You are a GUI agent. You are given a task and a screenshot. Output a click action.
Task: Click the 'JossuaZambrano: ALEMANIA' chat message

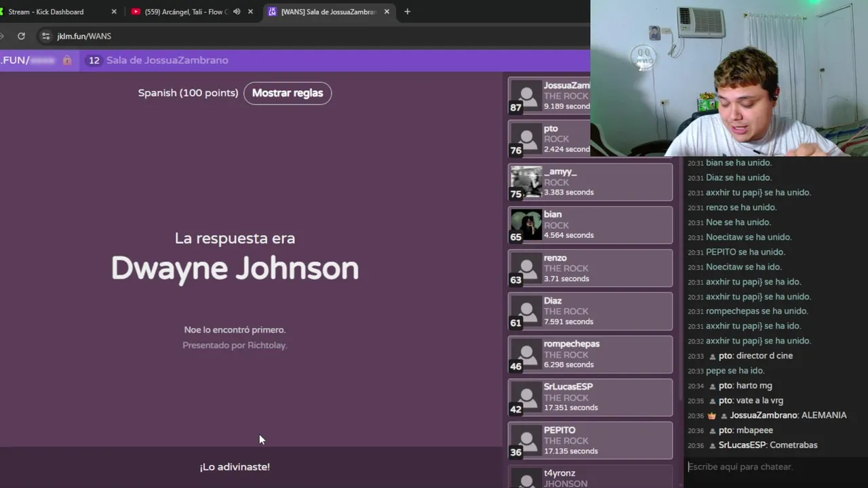[x=788, y=415]
